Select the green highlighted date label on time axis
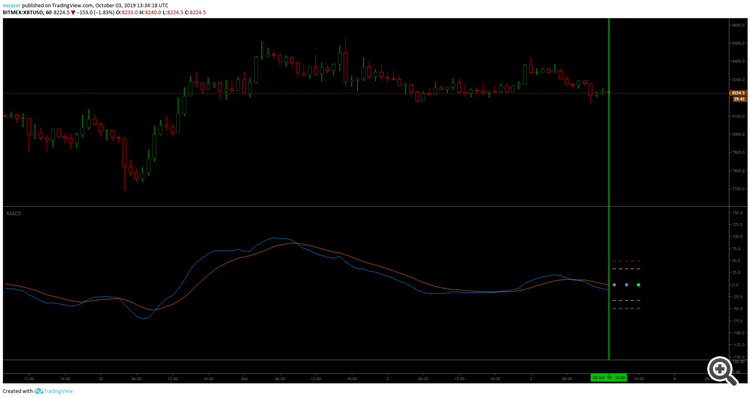This screenshot has height=398, width=750. [608, 378]
